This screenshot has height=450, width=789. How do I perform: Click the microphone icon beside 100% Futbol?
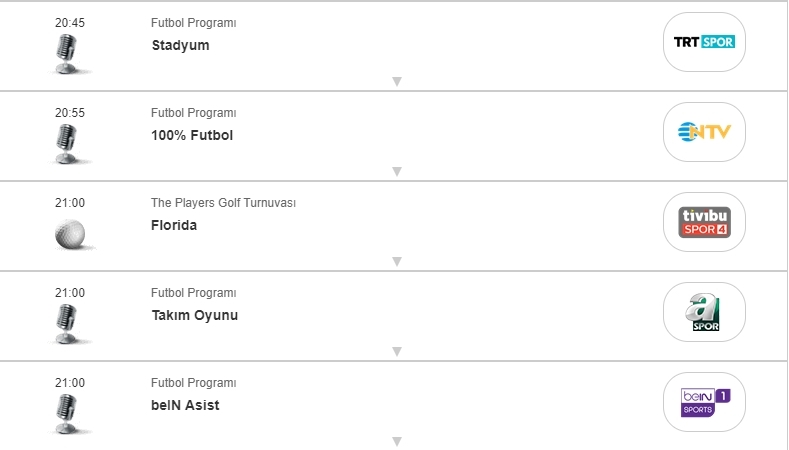click(x=69, y=144)
